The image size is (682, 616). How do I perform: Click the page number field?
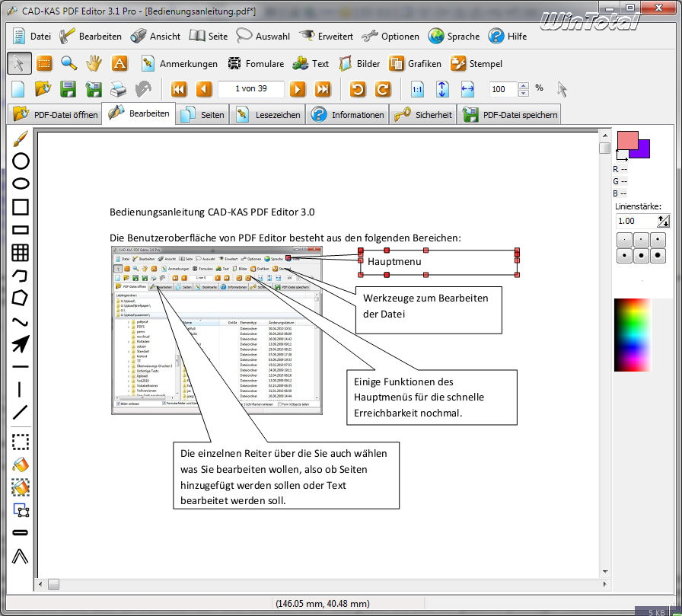pyautogui.click(x=250, y=89)
